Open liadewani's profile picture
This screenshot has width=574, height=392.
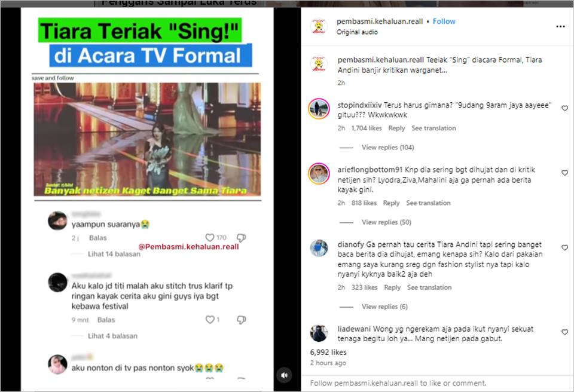(319, 333)
